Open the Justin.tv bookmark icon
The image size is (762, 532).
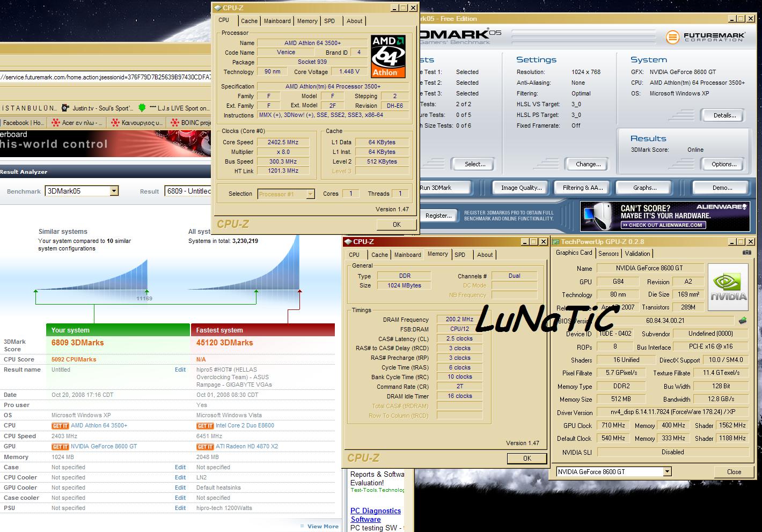(65, 108)
